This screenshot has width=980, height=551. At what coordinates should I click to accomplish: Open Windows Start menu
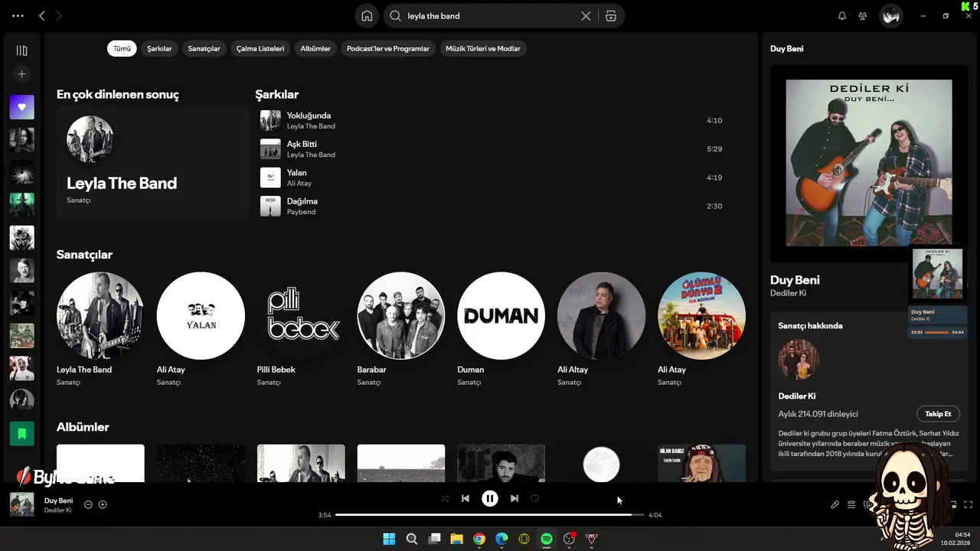tap(389, 539)
